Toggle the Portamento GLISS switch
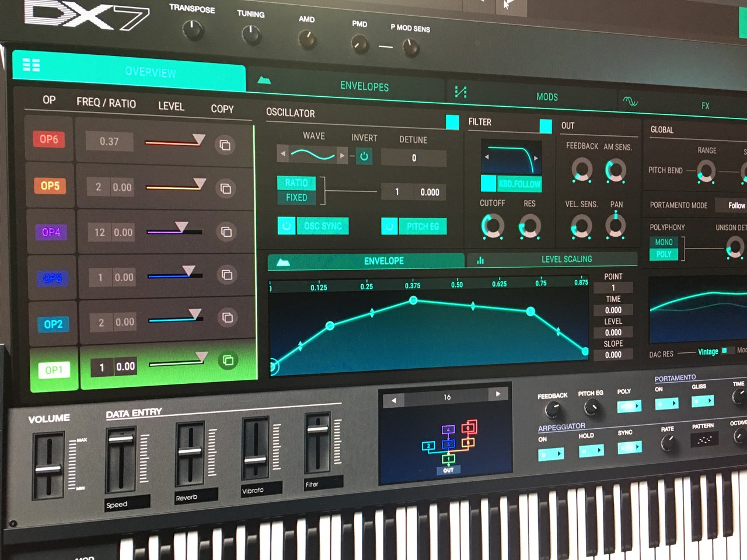 pyautogui.click(x=703, y=401)
